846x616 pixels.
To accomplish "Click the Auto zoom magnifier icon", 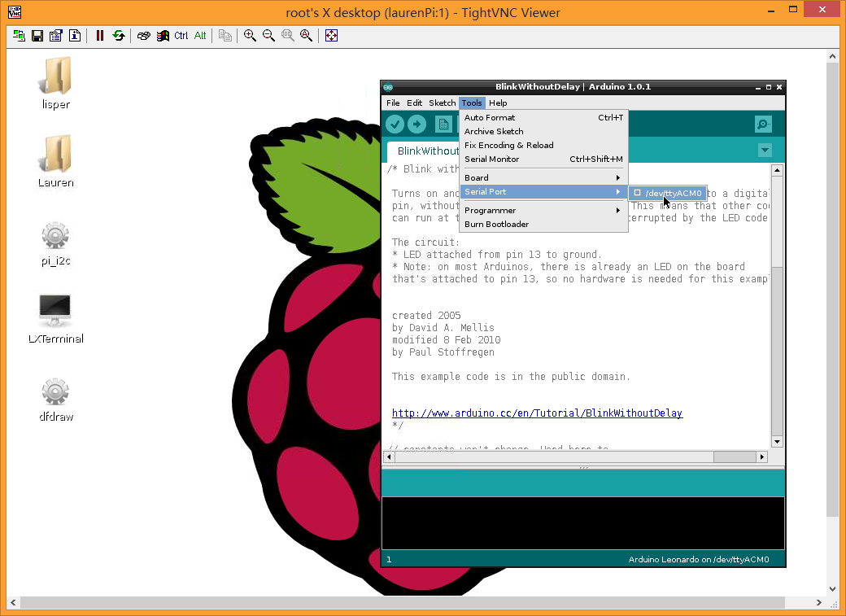I will [x=307, y=36].
